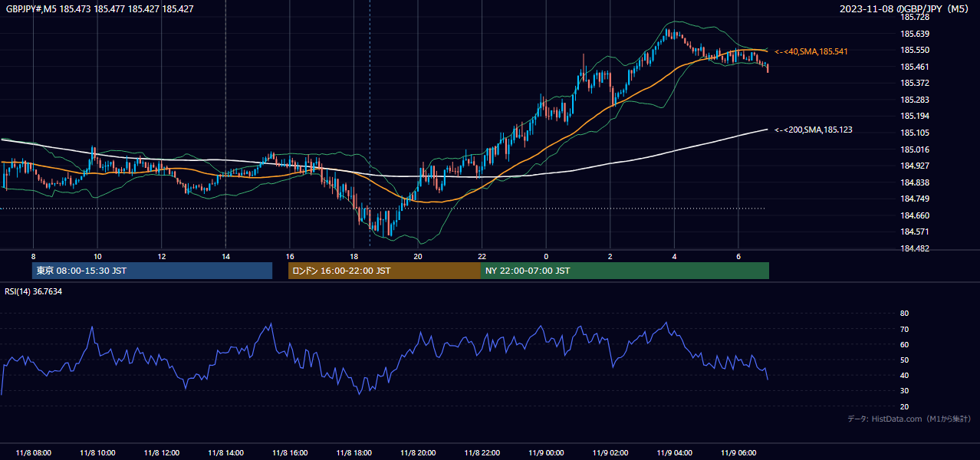Click hour label 12 under the price chart
Image resolution: width=980 pixels, height=460 pixels.
161,256
